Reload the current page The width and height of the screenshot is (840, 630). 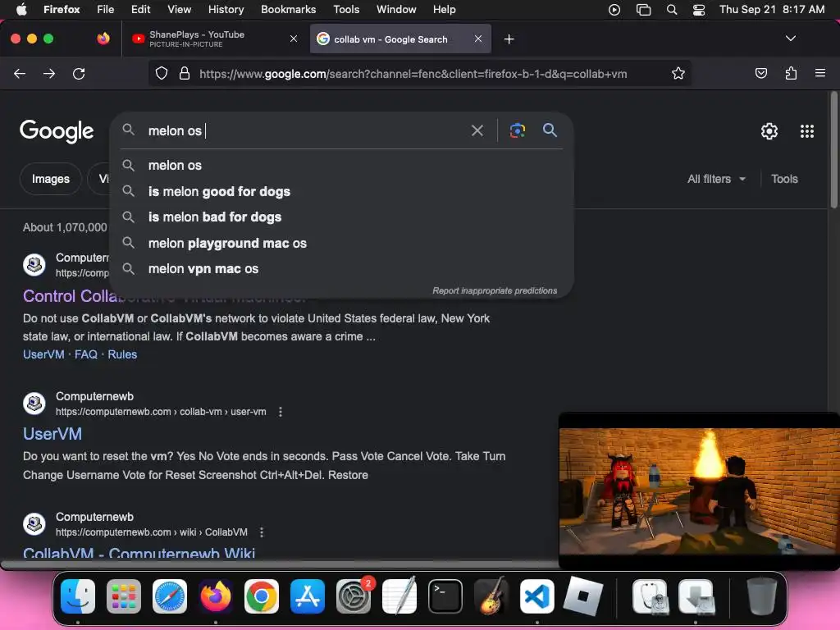[79, 73]
